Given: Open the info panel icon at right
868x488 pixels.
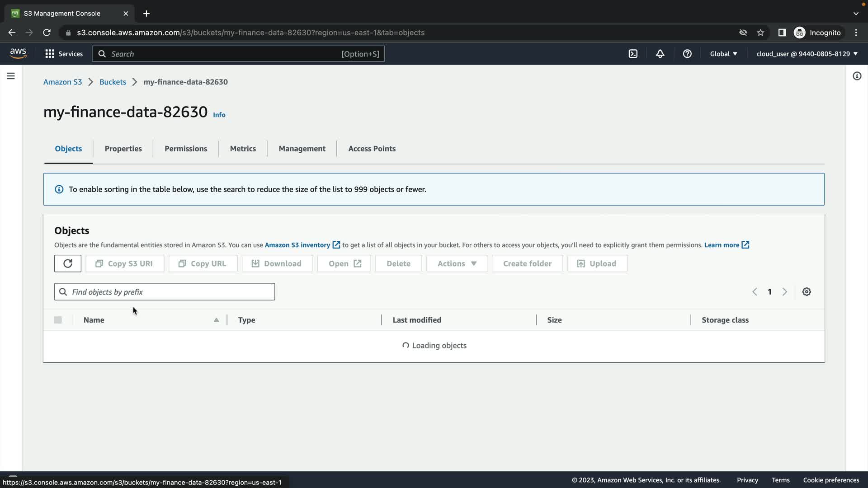Looking at the screenshot, I should point(857,76).
